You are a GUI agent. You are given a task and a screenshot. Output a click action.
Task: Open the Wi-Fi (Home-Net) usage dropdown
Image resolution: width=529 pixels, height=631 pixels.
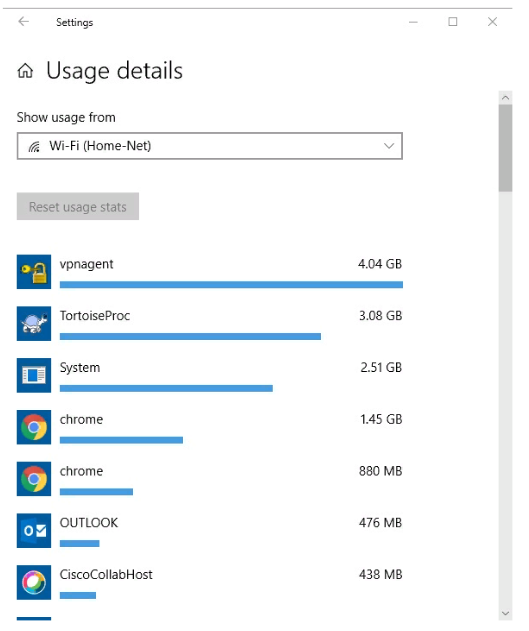[210, 146]
